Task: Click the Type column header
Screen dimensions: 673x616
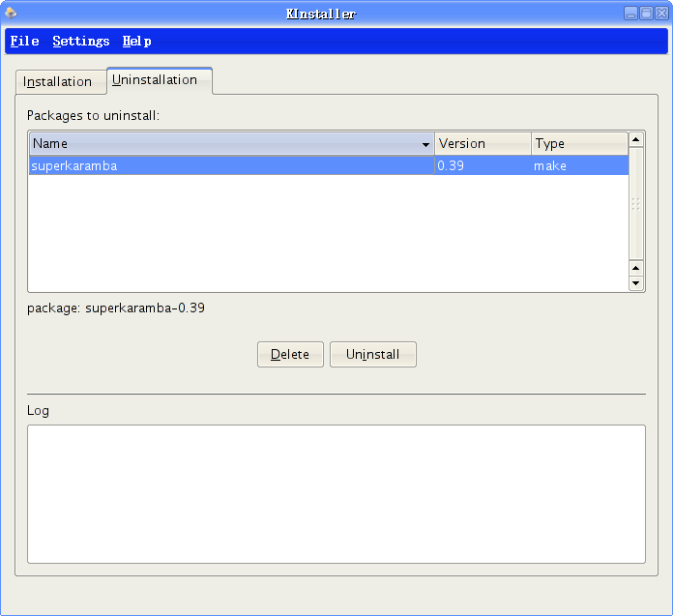Action: pos(579,144)
